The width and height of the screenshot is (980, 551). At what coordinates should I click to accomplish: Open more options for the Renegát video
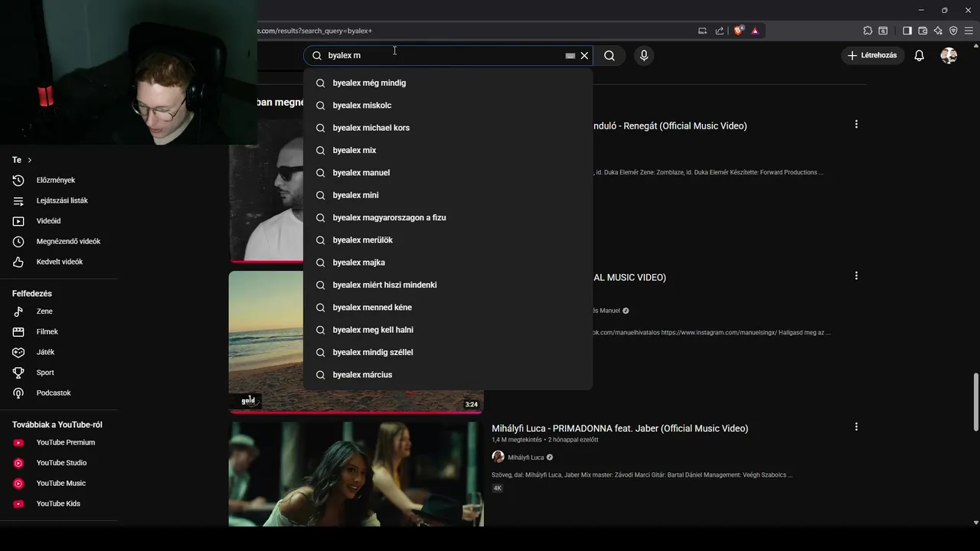coord(856,124)
